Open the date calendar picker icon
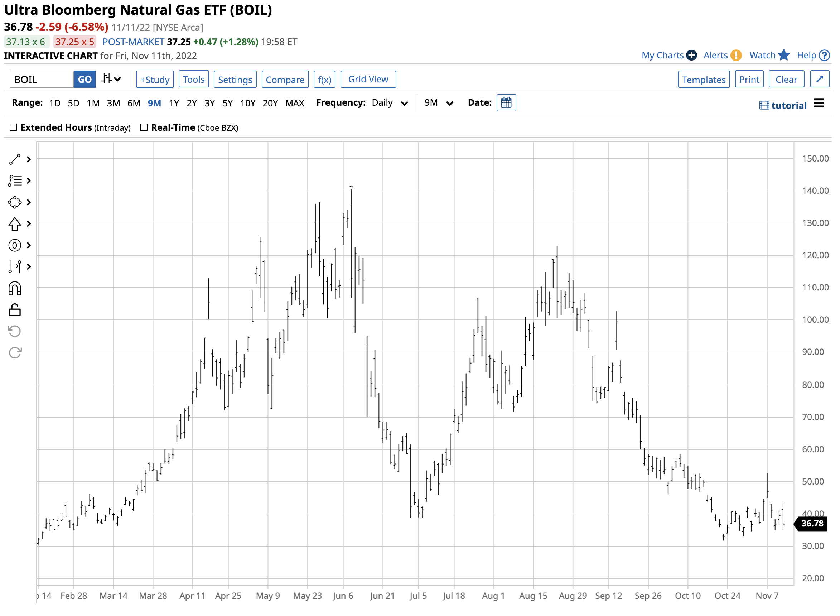Screen dimensions: 840x616 click(506, 103)
